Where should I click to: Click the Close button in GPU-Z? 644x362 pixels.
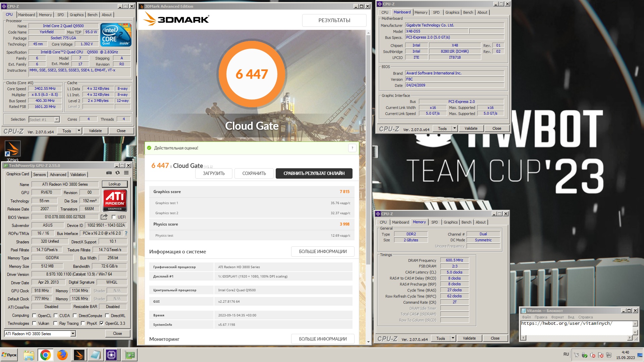pos(117,334)
